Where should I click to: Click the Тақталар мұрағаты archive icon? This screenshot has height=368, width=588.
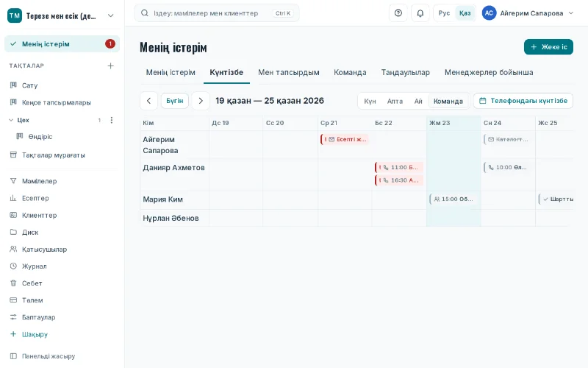click(x=13, y=155)
